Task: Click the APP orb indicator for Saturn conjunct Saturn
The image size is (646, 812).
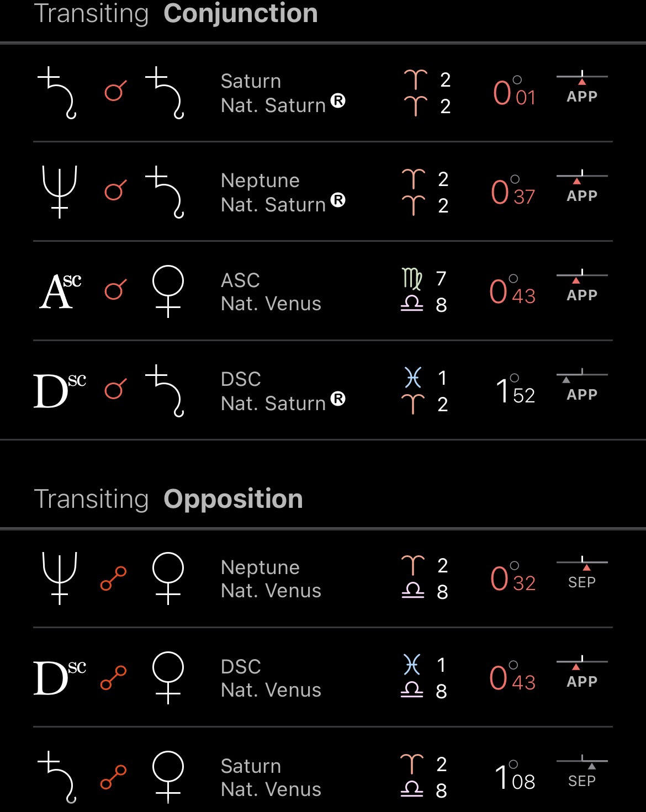Action: point(582,88)
